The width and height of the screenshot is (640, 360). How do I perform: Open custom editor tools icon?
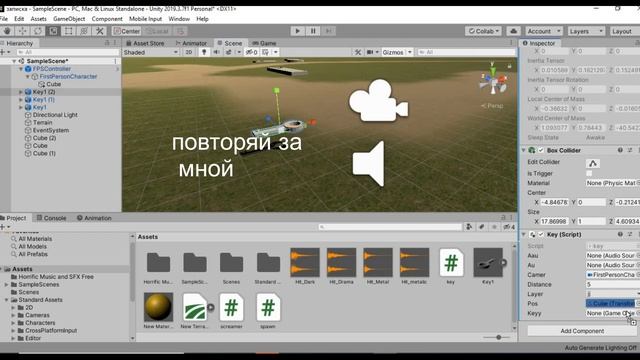tap(100, 31)
